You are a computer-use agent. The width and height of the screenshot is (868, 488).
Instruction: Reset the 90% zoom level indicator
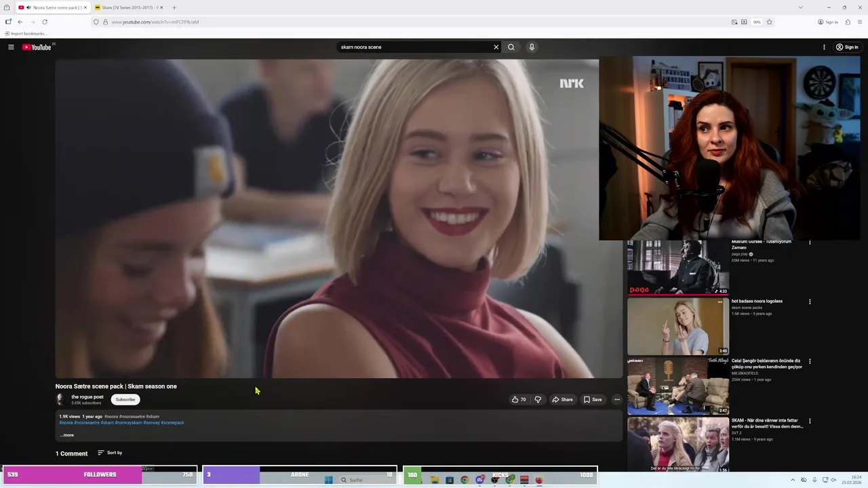[757, 22]
